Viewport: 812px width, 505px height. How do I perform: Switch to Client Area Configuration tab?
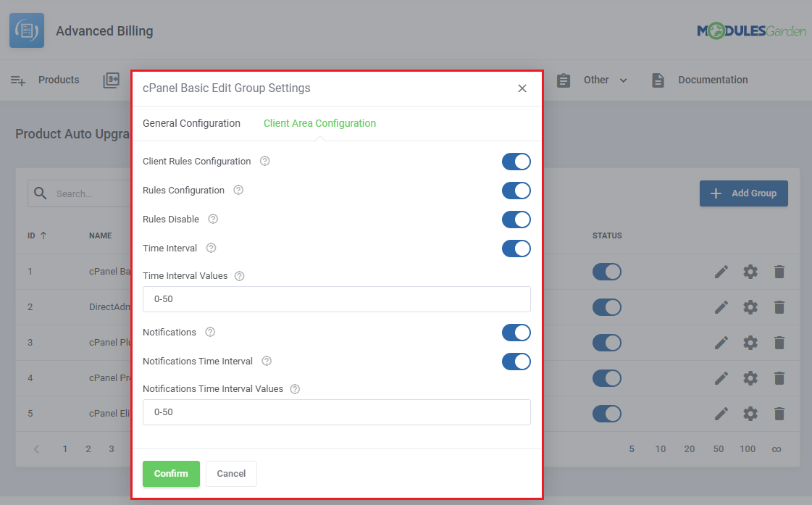point(319,123)
